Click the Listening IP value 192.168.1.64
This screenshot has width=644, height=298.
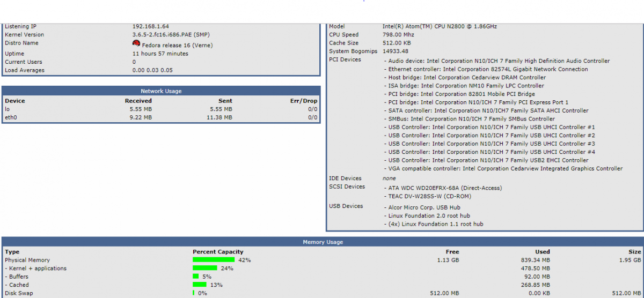click(151, 26)
